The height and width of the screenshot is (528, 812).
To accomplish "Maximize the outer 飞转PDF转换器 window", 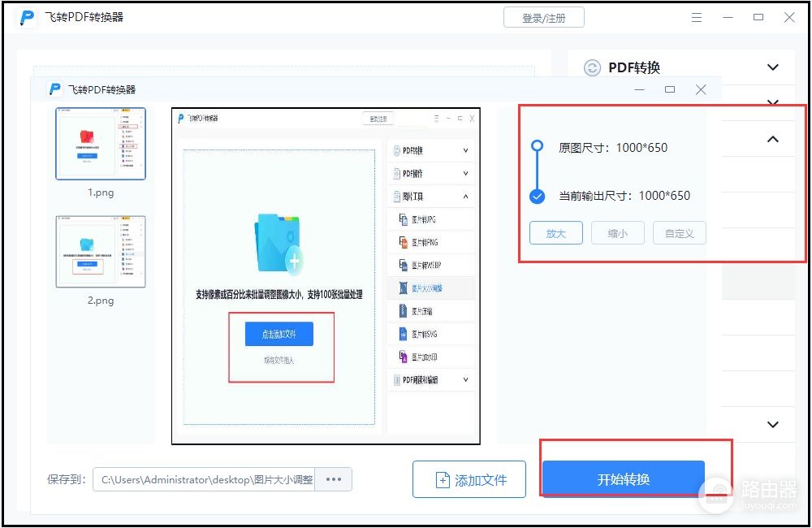I will coord(758,17).
